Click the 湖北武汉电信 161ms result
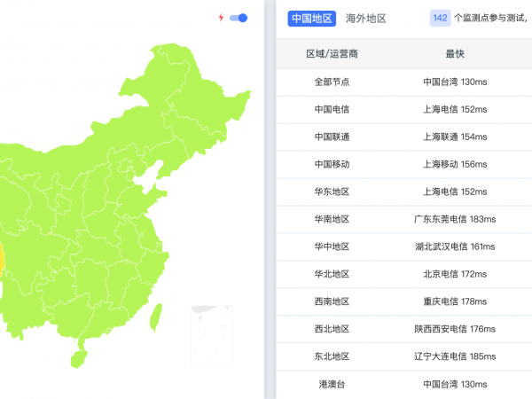This screenshot has width=532, height=399. (x=455, y=246)
